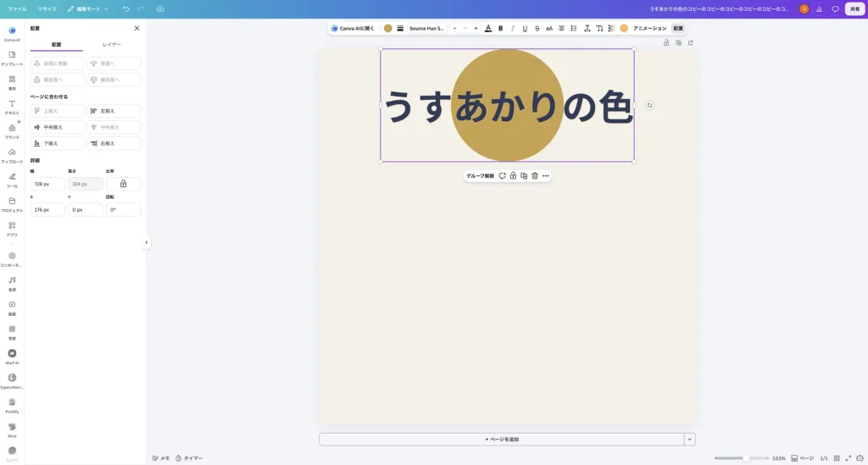The width and height of the screenshot is (868, 465).
Task: Open the bulleted list option
Action: (x=574, y=28)
